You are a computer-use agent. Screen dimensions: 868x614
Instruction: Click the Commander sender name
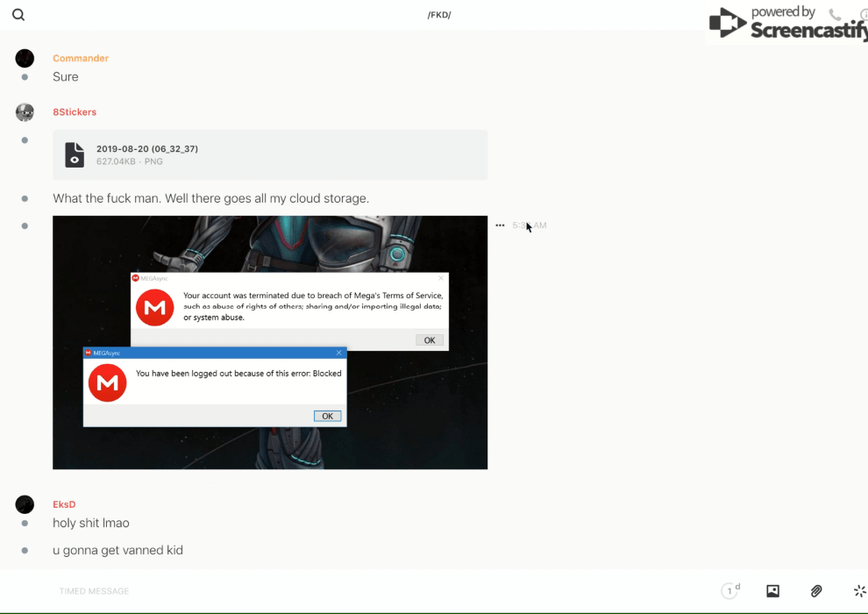point(81,58)
